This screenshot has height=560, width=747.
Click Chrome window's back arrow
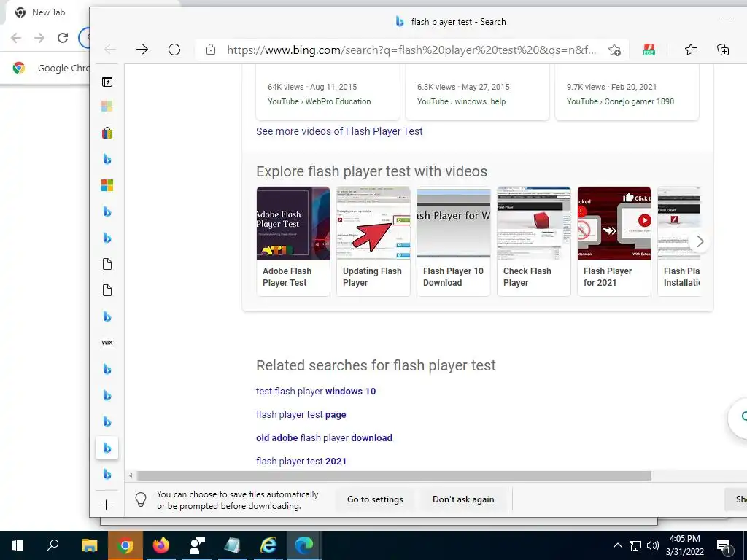coord(16,38)
